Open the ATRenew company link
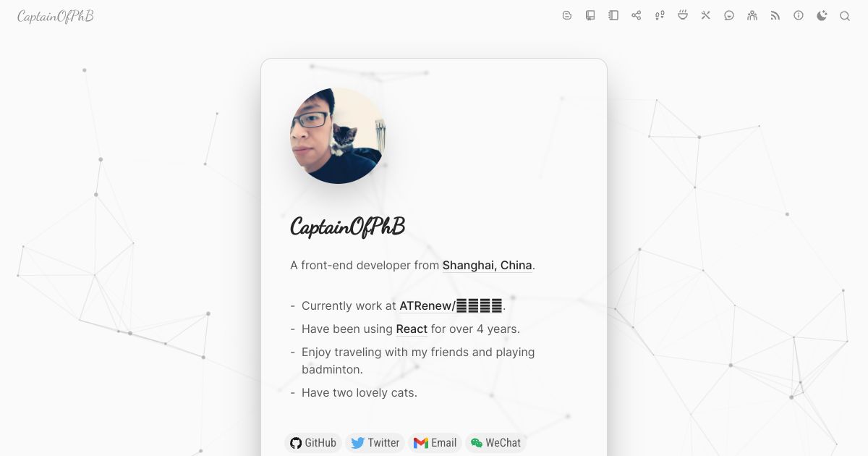 click(451, 305)
